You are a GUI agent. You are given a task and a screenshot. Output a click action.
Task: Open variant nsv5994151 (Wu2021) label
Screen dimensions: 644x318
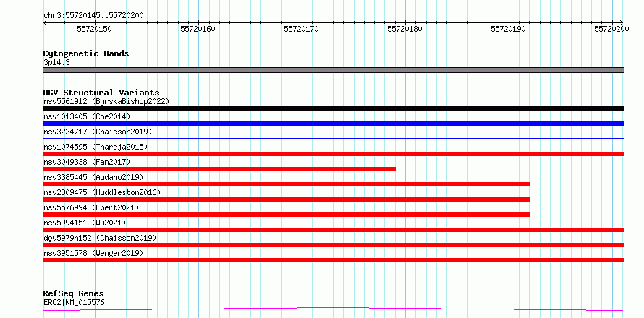pyautogui.click(x=85, y=223)
